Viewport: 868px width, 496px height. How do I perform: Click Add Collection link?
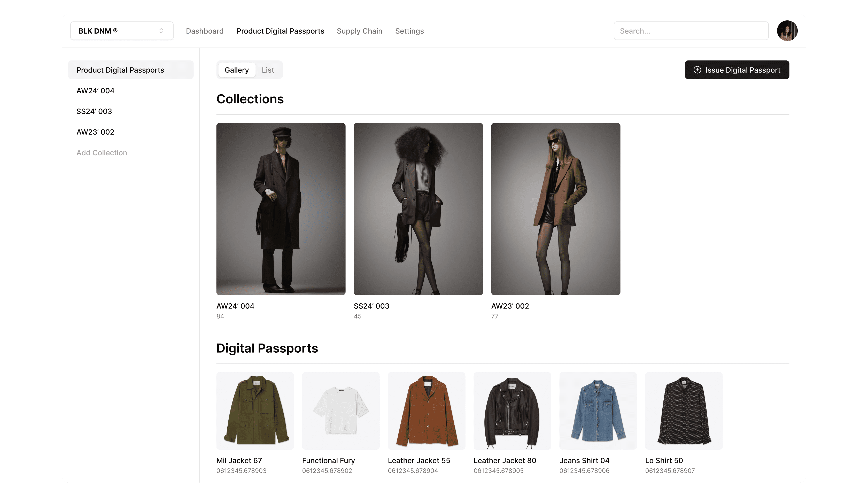102,153
